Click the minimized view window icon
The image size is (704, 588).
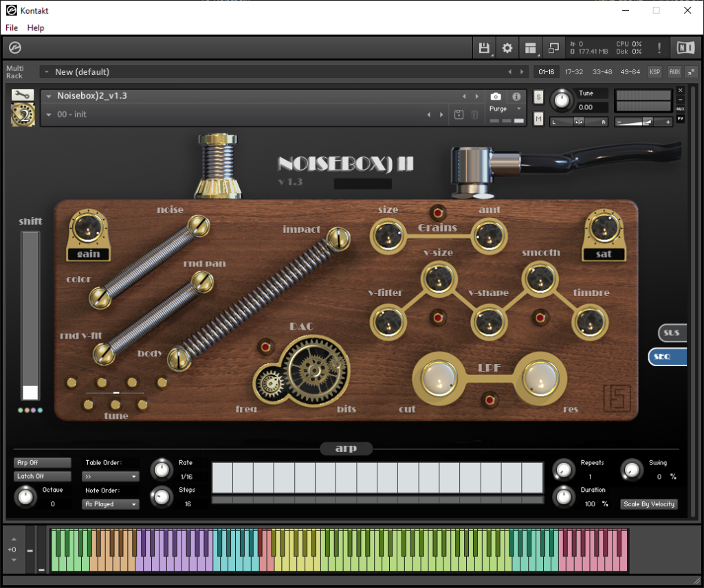coord(553,48)
